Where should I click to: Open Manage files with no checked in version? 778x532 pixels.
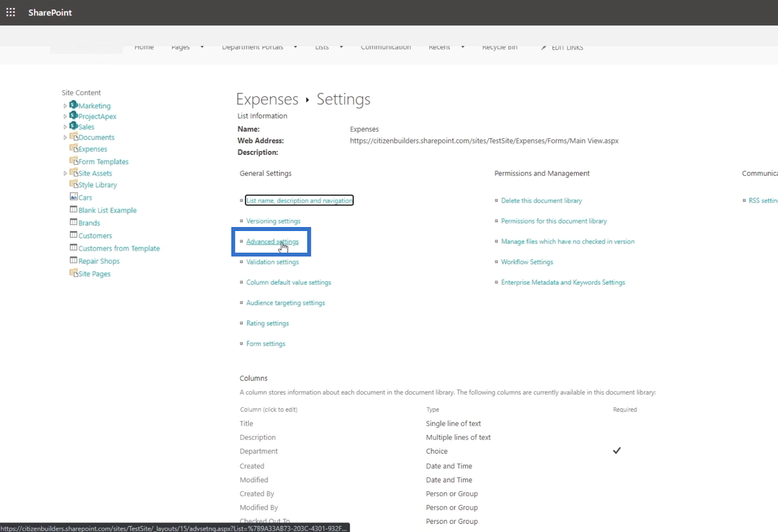(x=567, y=241)
